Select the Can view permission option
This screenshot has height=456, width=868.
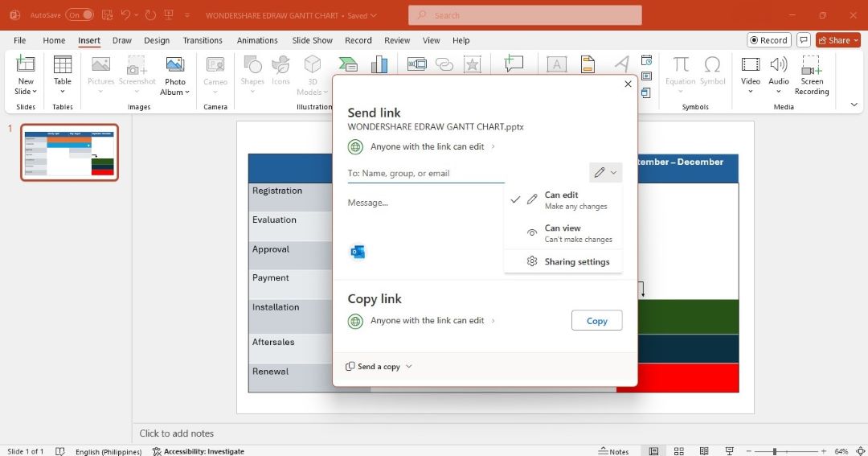(x=563, y=233)
